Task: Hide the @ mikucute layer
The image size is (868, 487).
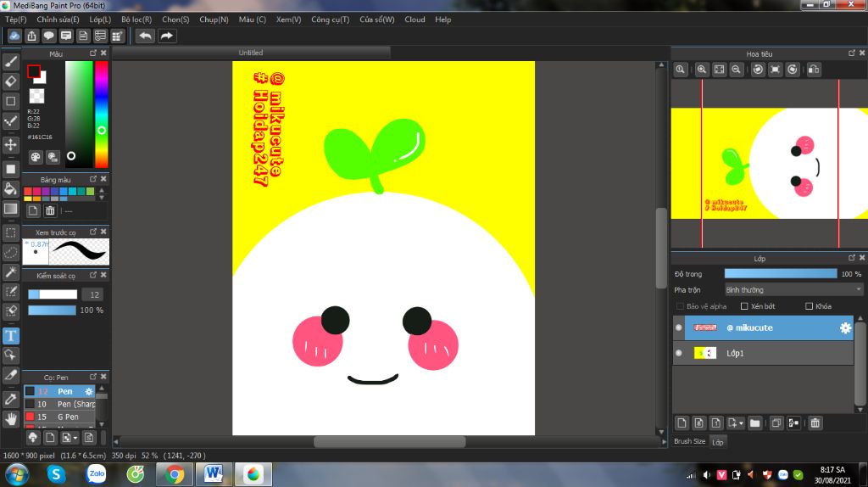Action: pos(678,327)
